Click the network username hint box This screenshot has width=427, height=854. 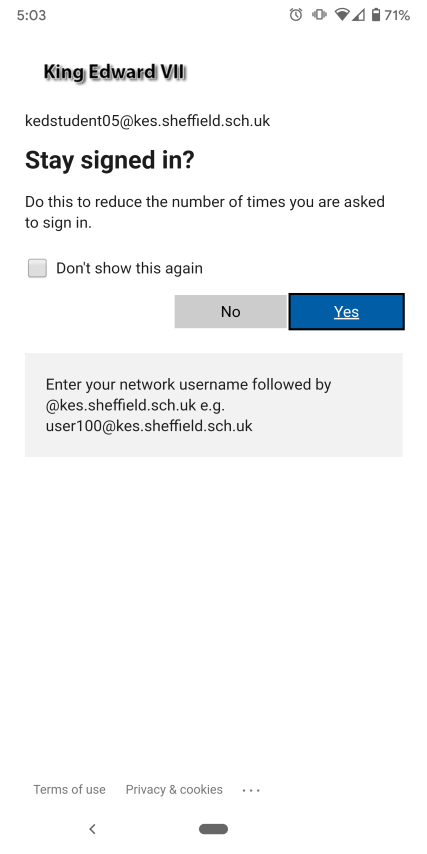214,405
